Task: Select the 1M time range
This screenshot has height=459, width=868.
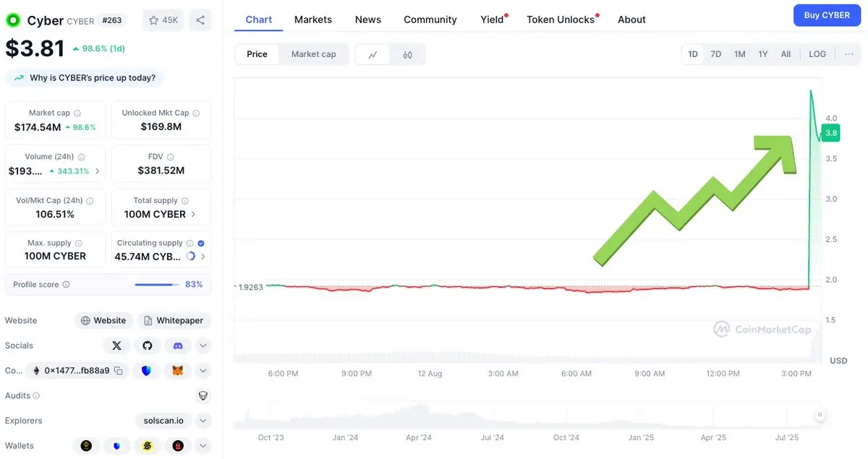Action: (740, 54)
